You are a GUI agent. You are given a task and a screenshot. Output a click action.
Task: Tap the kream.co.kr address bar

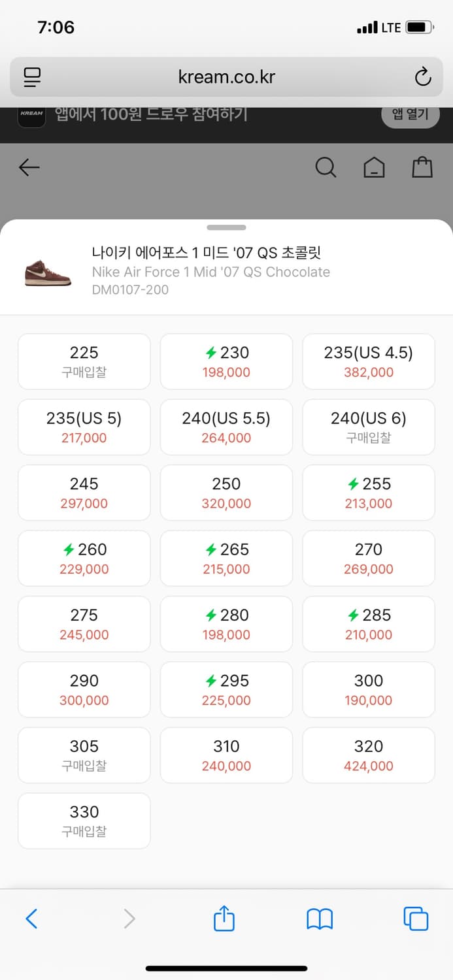pos(226,77)
